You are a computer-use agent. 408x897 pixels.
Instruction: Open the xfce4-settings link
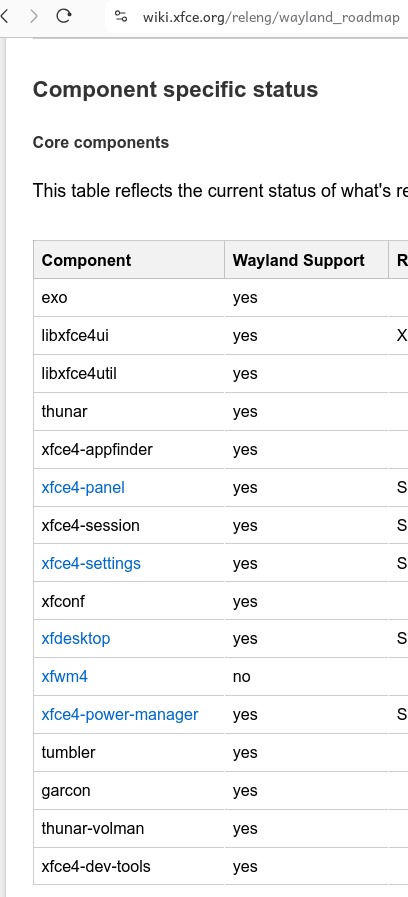point(91,563)
